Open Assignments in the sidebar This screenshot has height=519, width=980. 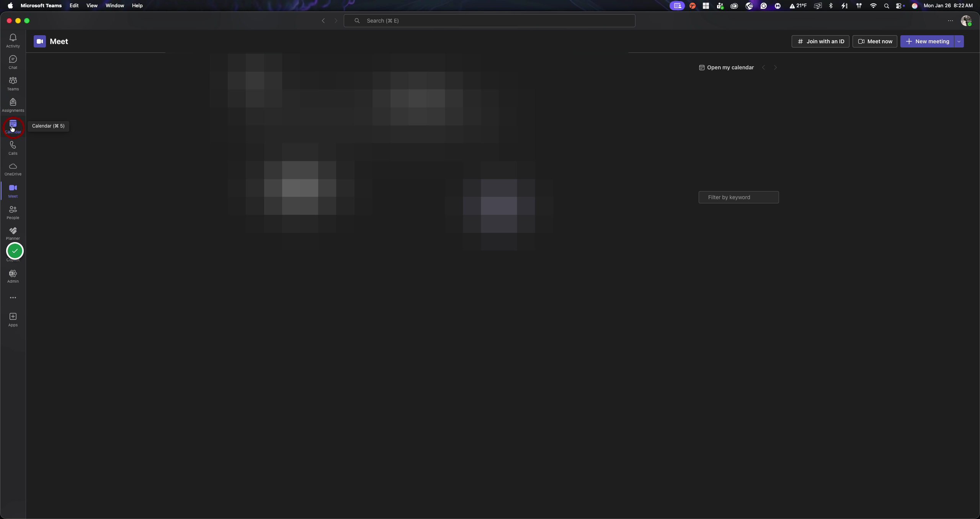(13, 105)
